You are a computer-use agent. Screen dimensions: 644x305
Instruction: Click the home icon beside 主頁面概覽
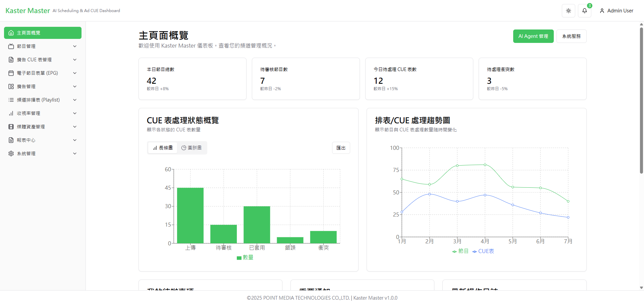coord(11,33)
